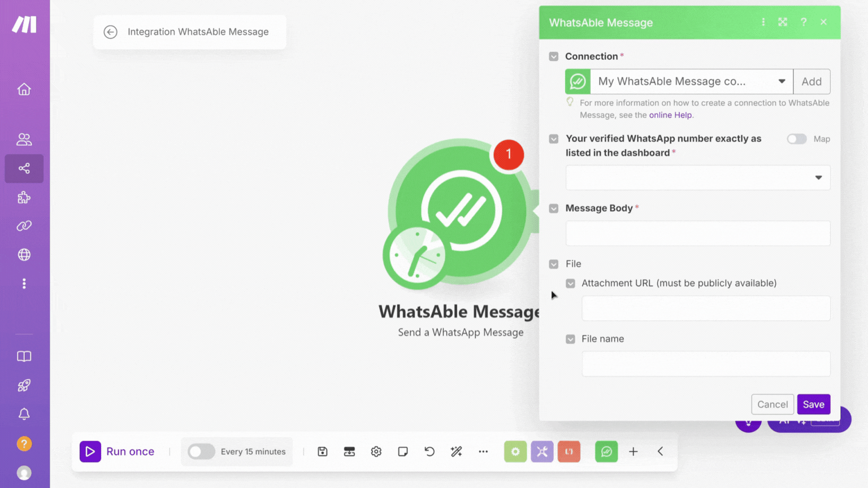Add a Note from the toolbar
This screenshot has width=868, height=488.
[403, 451]
